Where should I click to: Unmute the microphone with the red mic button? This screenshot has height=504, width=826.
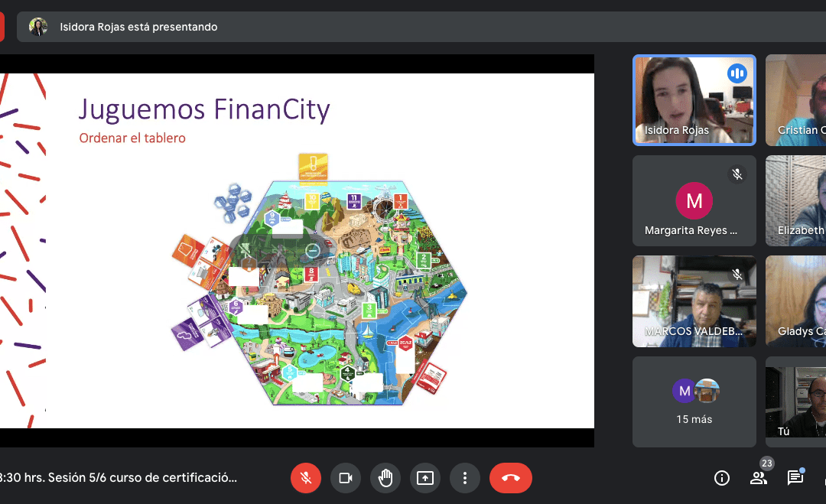click(x=305, y=478)
